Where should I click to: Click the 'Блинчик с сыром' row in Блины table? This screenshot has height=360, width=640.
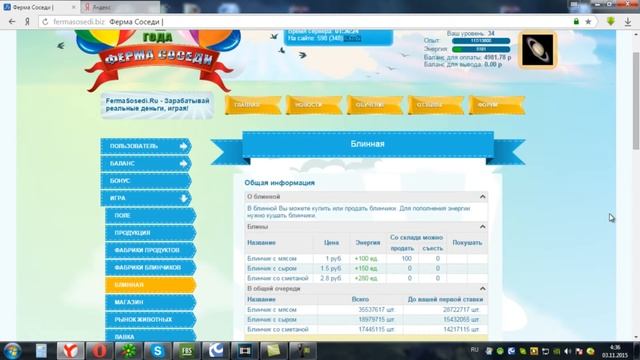[366, 269]
